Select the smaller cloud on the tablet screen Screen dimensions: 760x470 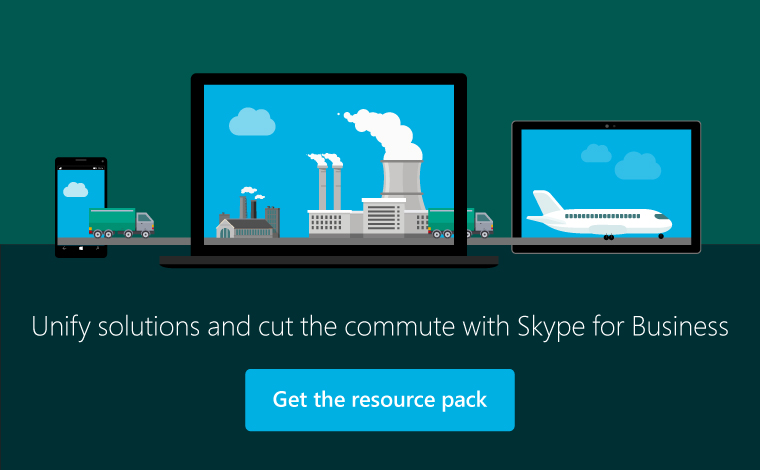pyautogui.click(x=596, y=153)
